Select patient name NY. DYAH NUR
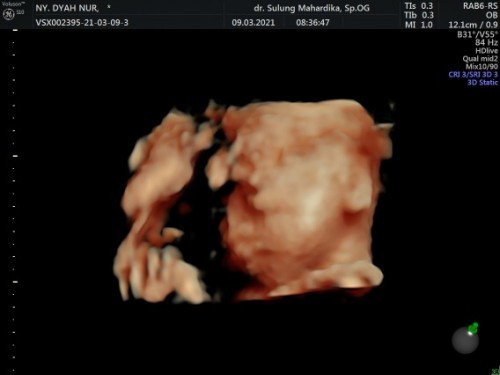The image size is (500, 375). click(x=67, y=8)
